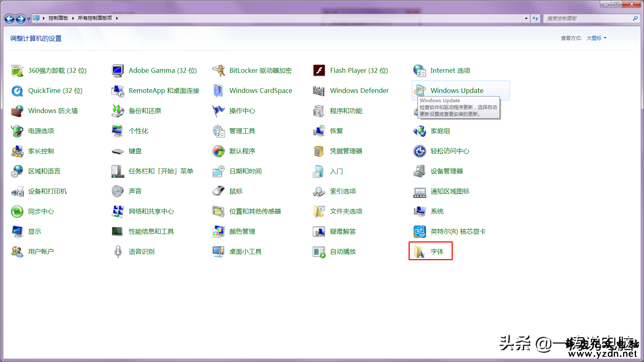Open the Internet 选项 globe icon
This screenshot has height=362, width=644.
click(420, 70)
